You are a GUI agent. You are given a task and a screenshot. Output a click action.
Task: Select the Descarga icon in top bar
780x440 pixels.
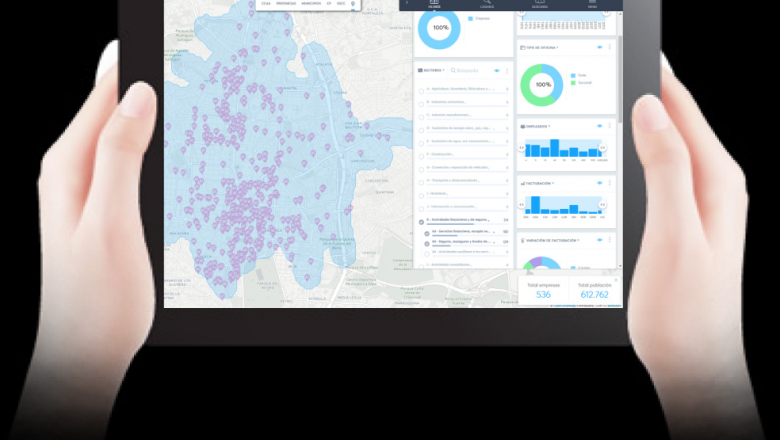[539, 3]
